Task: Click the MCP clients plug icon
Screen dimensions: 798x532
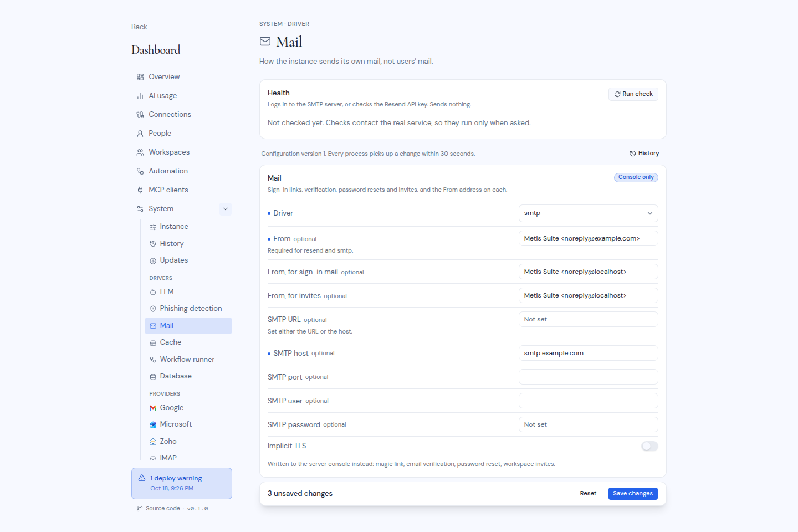Action: pos(140,190)
